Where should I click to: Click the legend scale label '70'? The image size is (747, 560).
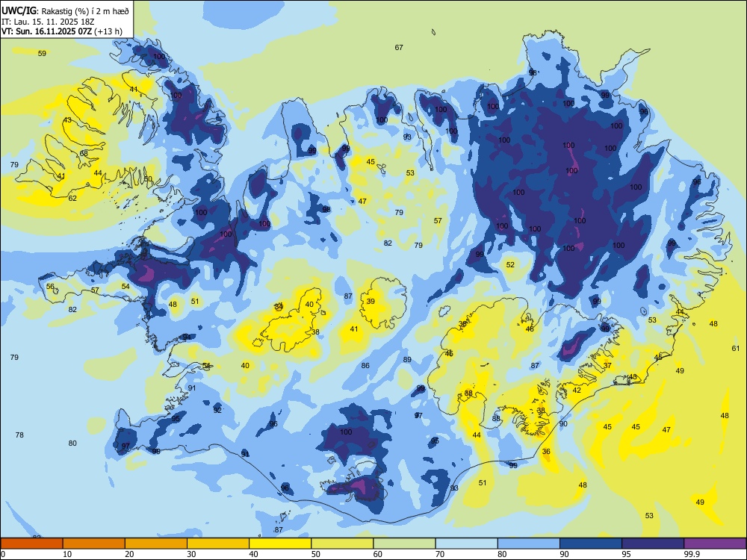[440, 554]
